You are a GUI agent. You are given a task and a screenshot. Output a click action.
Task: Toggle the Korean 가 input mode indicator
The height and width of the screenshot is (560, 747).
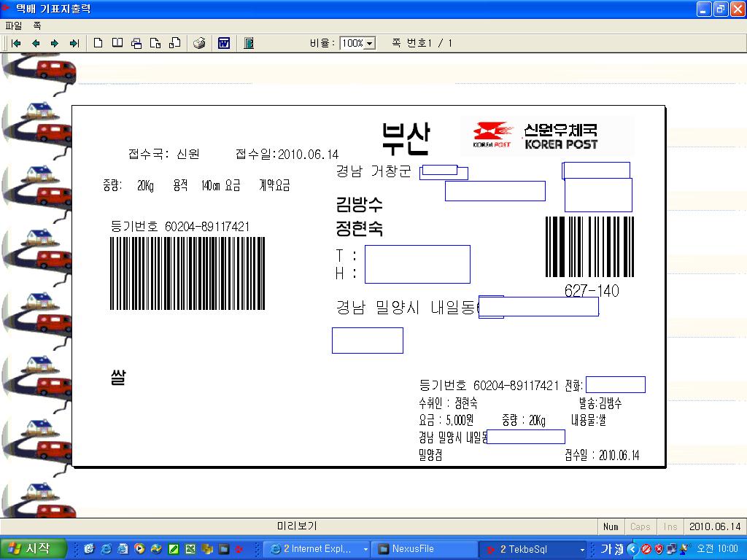point(605,549)
